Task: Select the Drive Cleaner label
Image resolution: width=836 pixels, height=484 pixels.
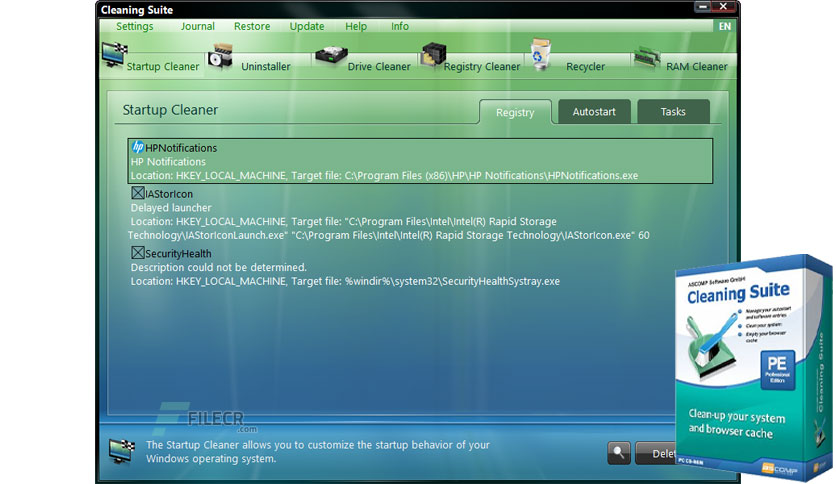Action: tap(379, 67)
